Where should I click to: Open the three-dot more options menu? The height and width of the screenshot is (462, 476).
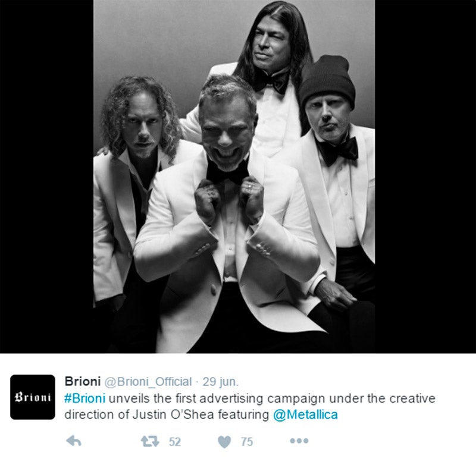299,441
